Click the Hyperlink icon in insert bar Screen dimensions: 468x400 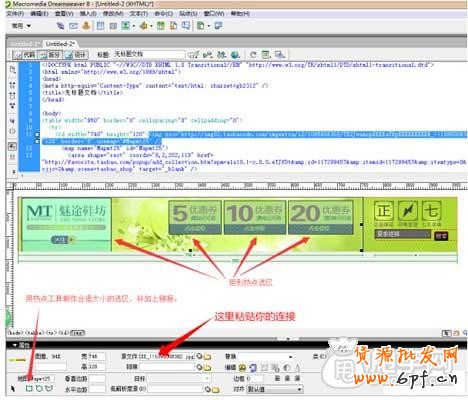(60, 26)
